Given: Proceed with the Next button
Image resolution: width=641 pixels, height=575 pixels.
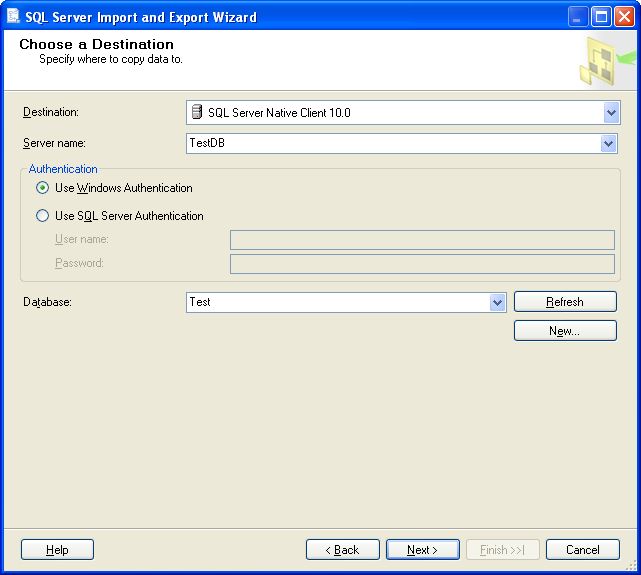Looking at the screenshot, I should coord(423,550).
